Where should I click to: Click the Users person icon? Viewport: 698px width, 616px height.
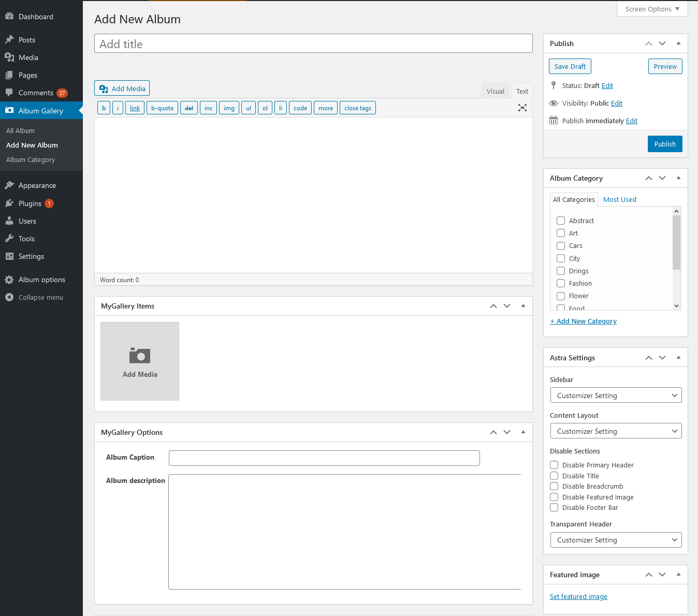(9, 221)
